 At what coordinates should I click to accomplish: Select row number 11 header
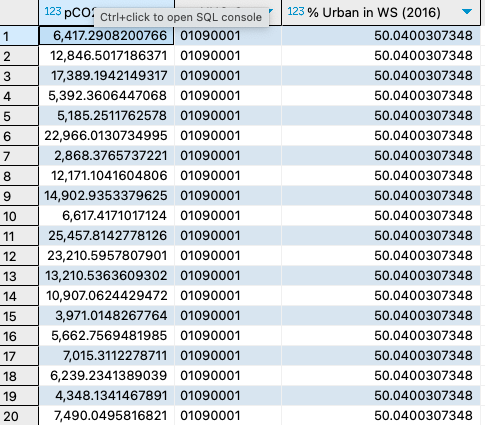[x=19, y=236]
